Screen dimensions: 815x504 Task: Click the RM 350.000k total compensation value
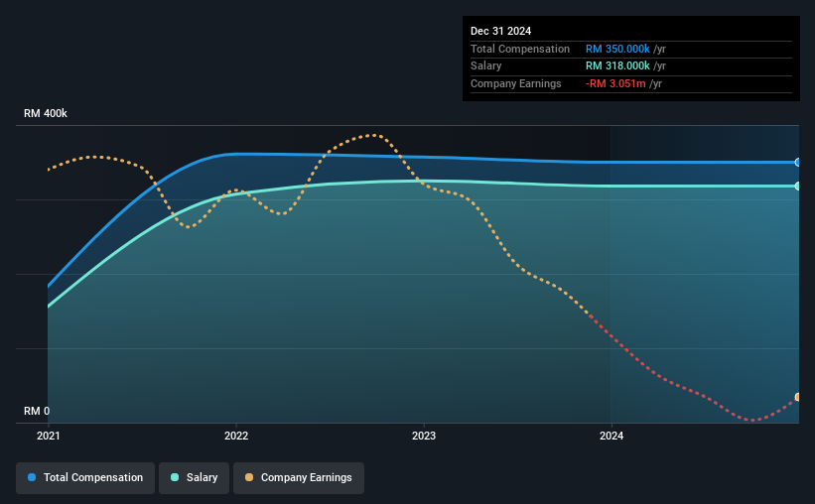(x=617, y=49)
